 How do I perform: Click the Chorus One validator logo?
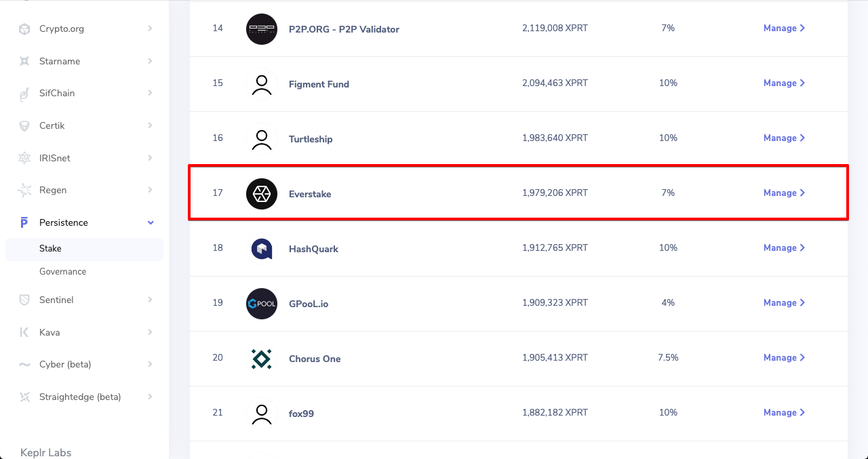(x=262, y=359)
